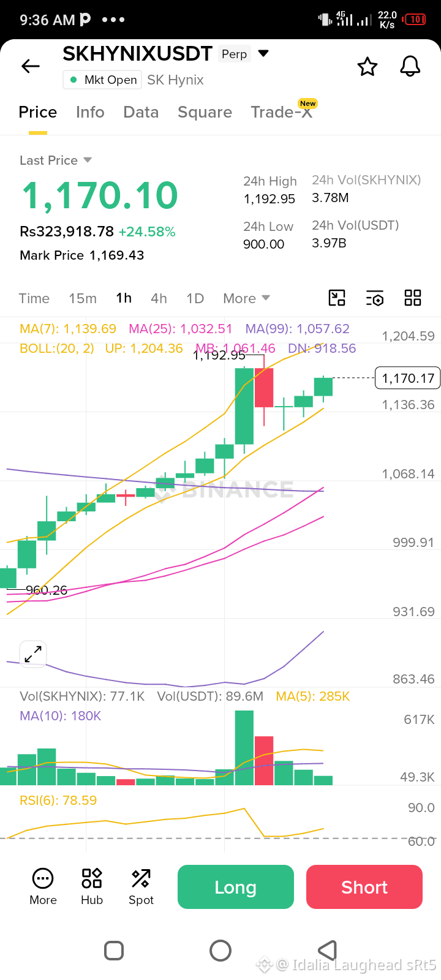Open the More menu icon

[43, 887]
